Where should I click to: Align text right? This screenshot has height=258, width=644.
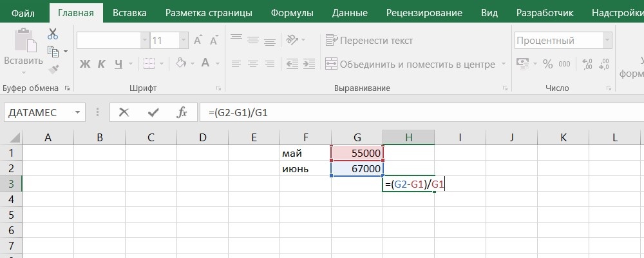(x=269, y=64)
